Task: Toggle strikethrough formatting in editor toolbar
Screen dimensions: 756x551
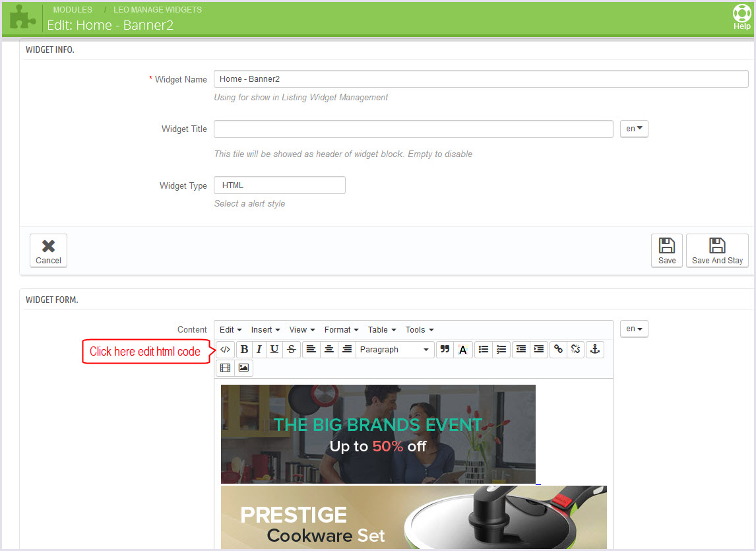Action: click(292, 349)
